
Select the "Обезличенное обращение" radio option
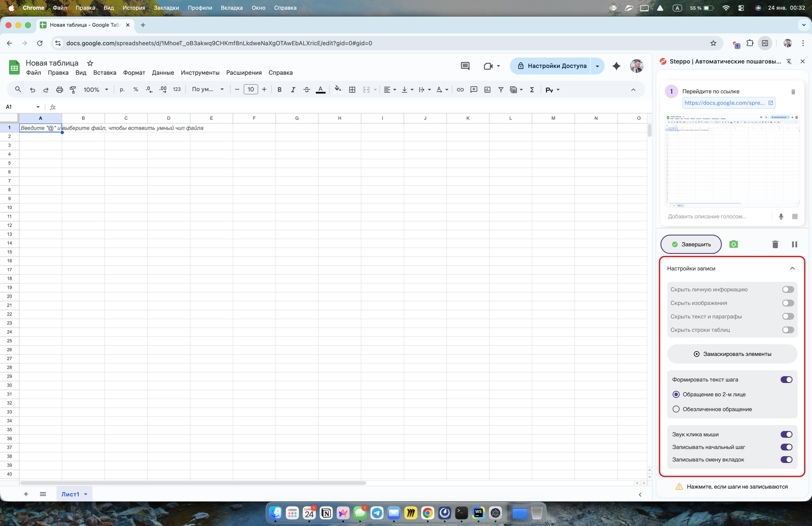tap(676, 409)
